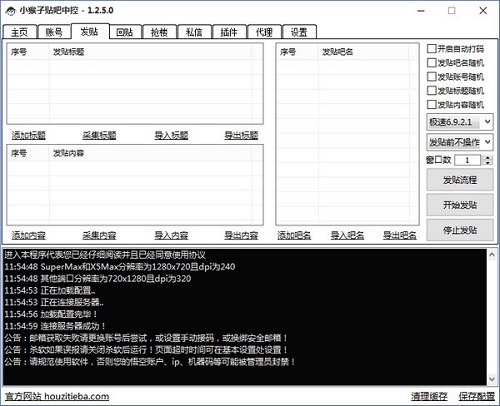Click log line 正在加载配置
Image resolution: width=500 pixels, height=406 pixels.
[x=50, y=290]
